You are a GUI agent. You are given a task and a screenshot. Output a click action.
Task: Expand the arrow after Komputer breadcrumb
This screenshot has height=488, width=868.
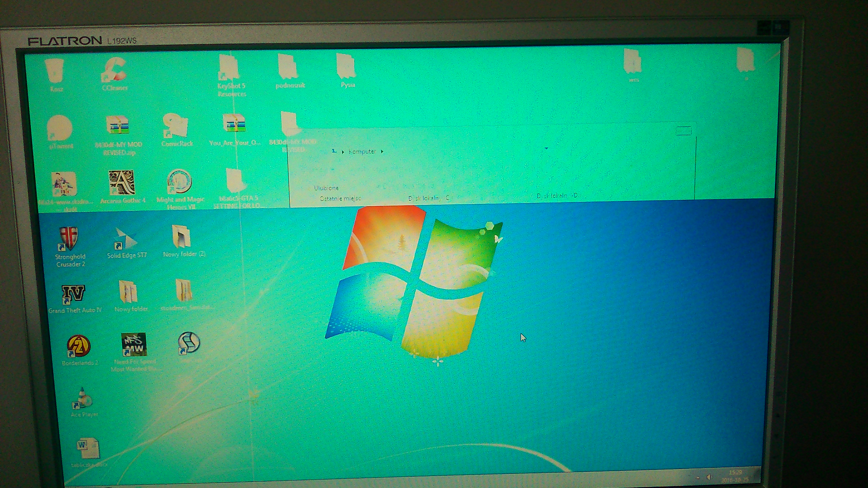(382, 151)
